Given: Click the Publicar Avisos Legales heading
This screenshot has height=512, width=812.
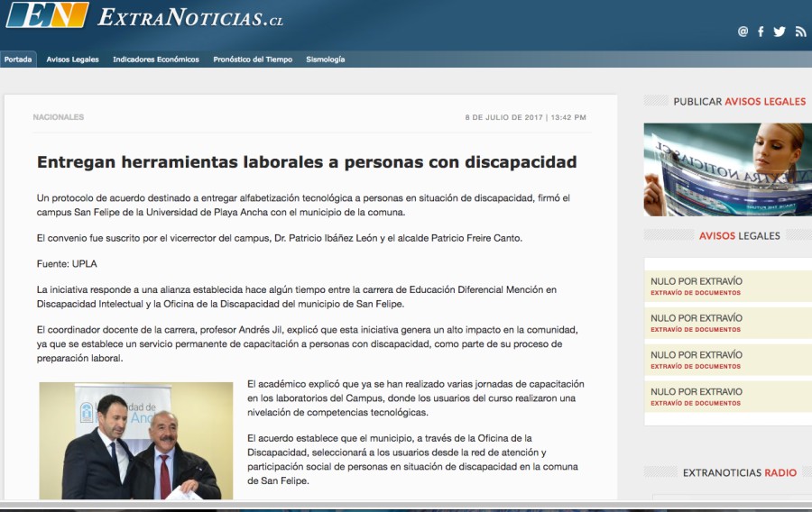Looking at the screenshot, I should point(739,102).
